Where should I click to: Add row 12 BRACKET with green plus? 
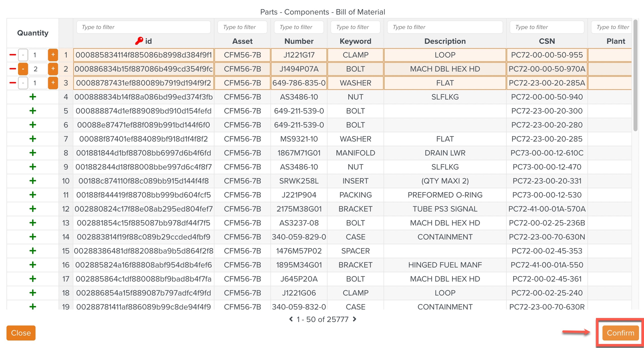click(x=33, y=209)
